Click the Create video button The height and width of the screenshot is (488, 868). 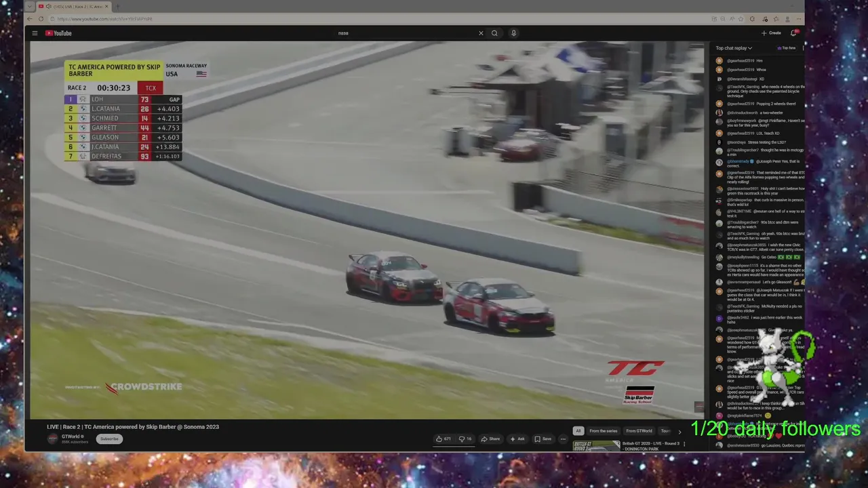tap(771, 33)
